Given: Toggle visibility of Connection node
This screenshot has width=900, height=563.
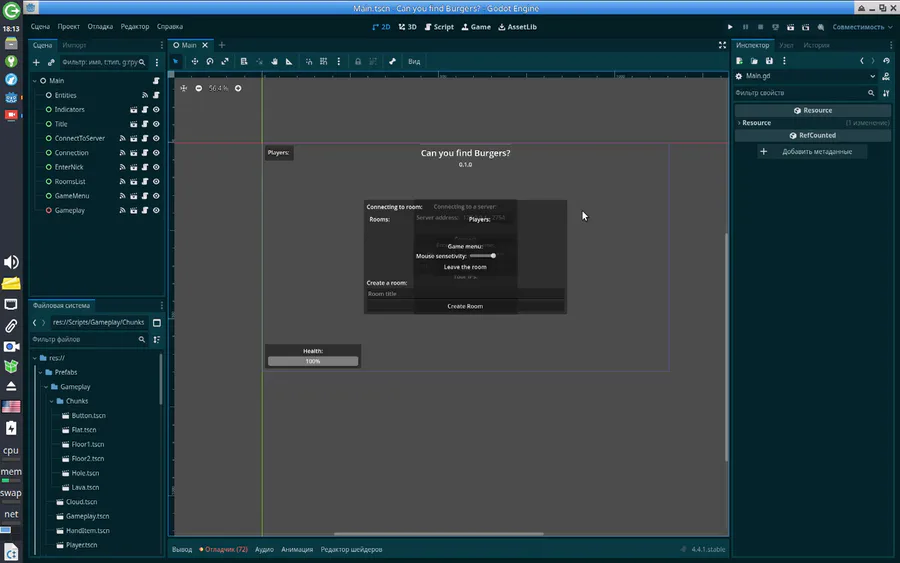Looking at the screenshot, I should 156,153.
